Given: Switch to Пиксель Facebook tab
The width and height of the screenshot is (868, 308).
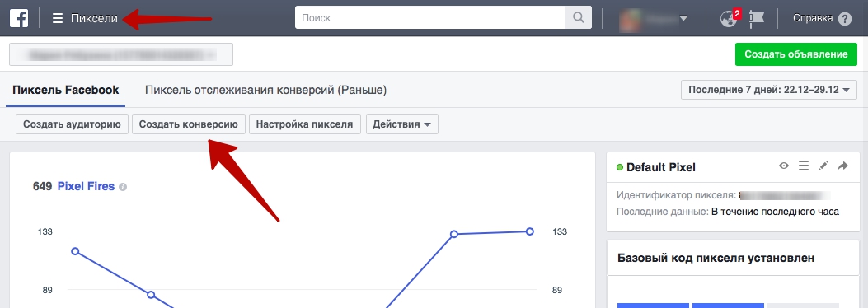Looking at the screenshot, I should tap(66, 90).
